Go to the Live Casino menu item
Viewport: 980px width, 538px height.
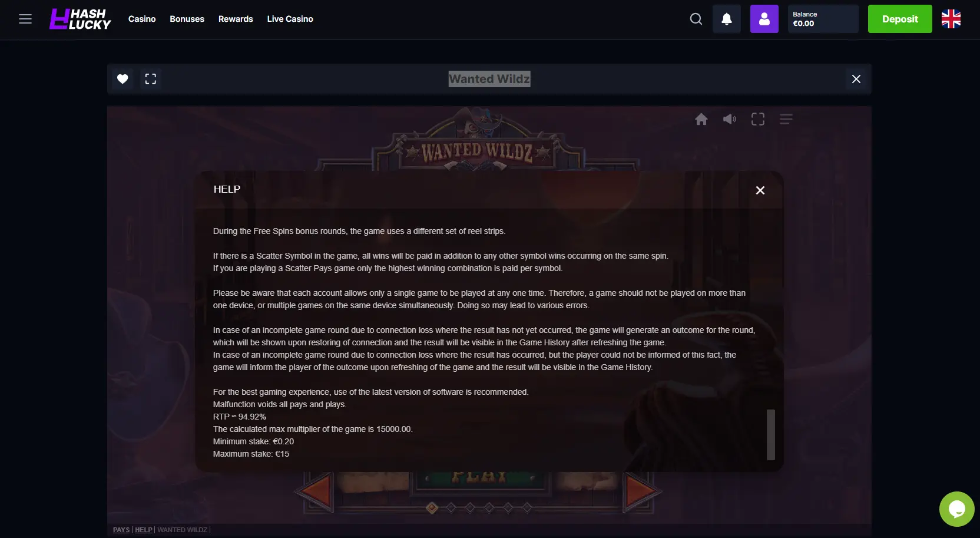(x=290, y=19)
